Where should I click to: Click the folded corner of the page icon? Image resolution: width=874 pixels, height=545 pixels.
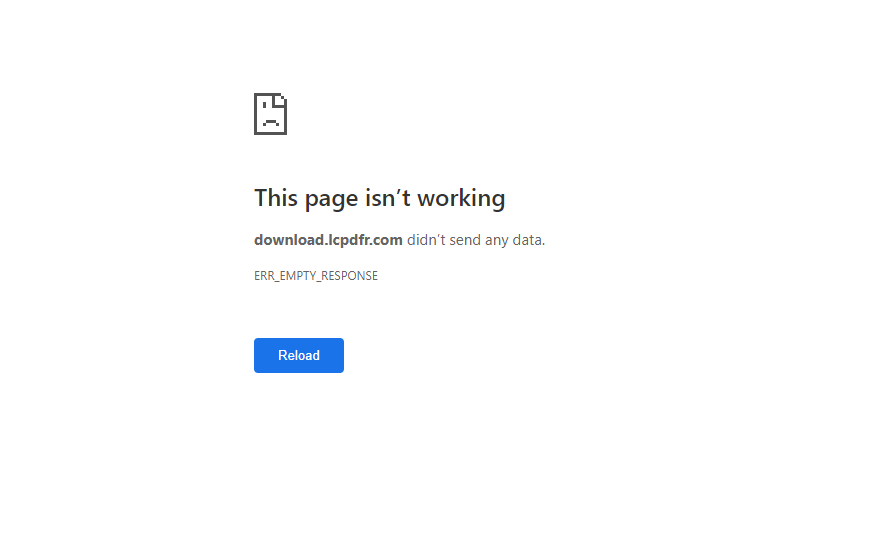point(280,100)
